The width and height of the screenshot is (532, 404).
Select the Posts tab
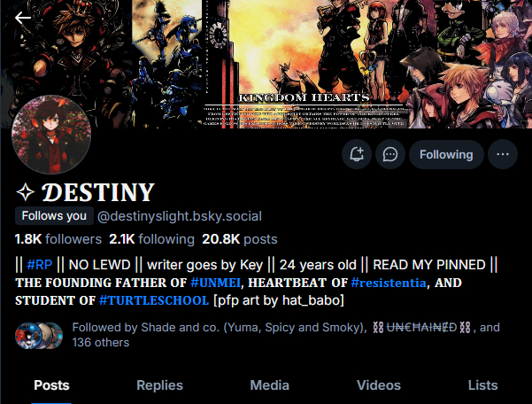[51, 385]
